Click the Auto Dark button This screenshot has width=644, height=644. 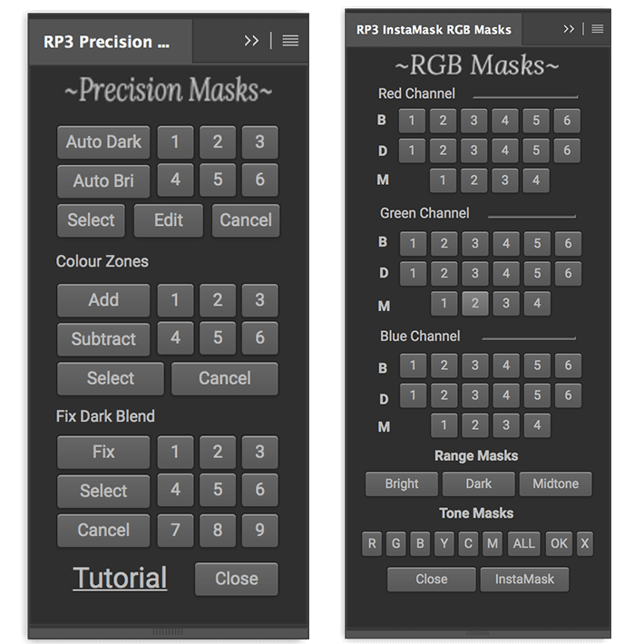[x=103, y=142]
